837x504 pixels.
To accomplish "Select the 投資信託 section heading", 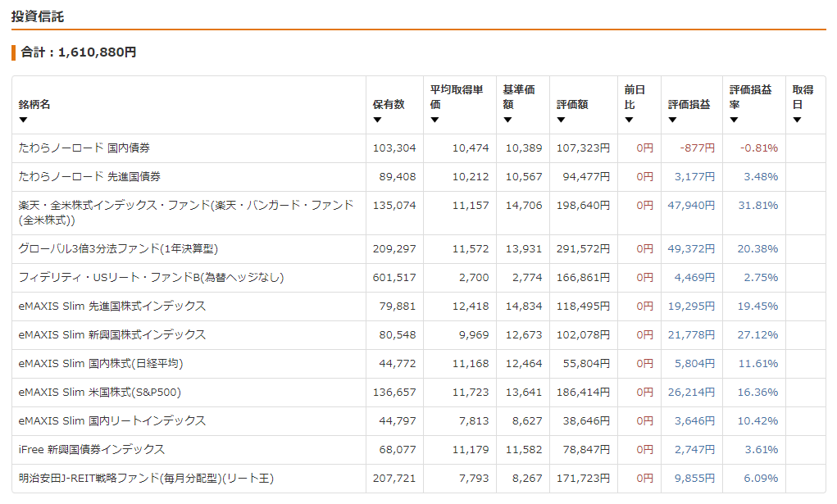I will [x=38, y=16].
